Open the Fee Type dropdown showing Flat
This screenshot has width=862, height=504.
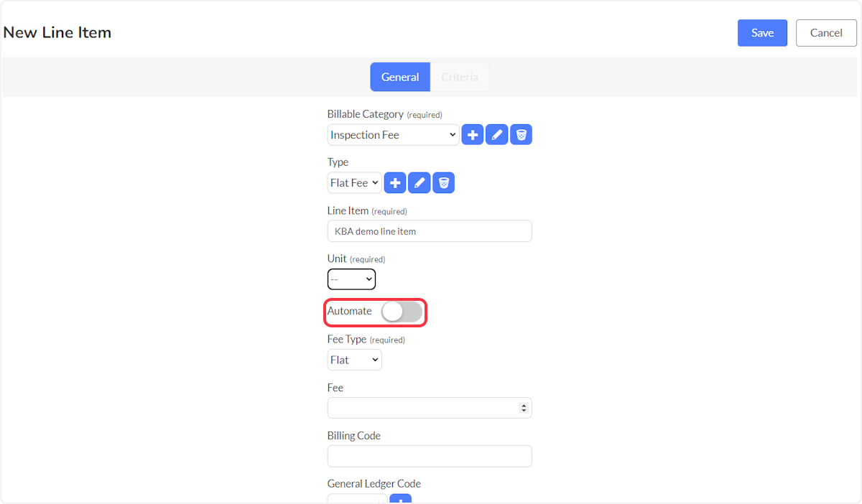(354, 360)
